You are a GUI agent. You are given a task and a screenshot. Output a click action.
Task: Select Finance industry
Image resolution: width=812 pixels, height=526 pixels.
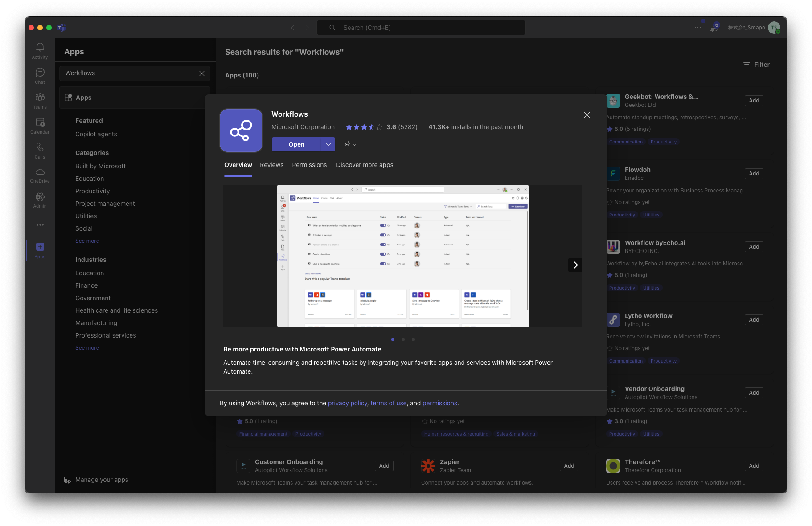tap(86, 285)
